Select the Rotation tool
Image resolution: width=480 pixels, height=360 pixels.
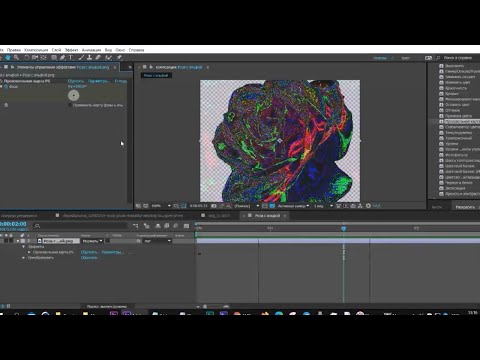[x=27, y=58]
